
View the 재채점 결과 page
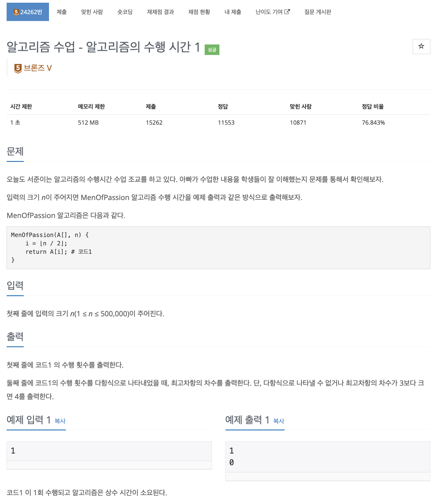(x=160, y=12)
